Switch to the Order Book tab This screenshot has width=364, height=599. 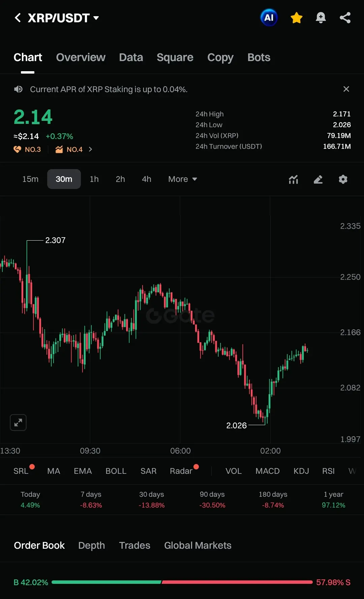[x=39, y=545]
